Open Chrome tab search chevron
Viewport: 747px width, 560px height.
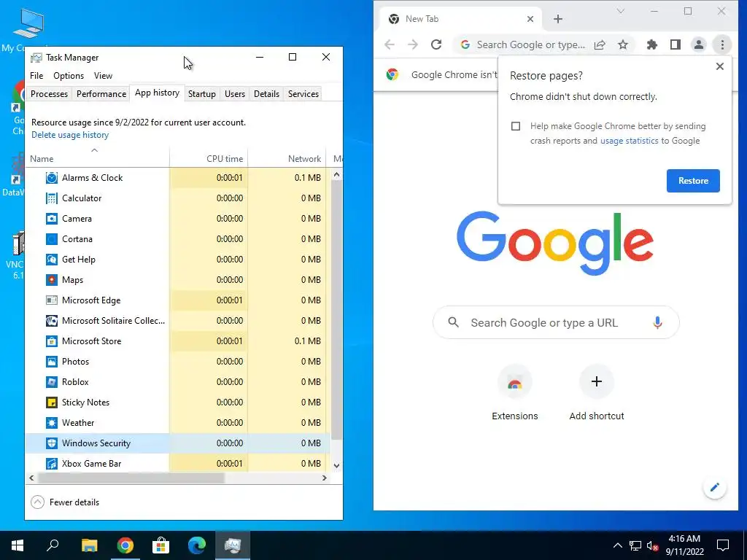tap(620, 11)
